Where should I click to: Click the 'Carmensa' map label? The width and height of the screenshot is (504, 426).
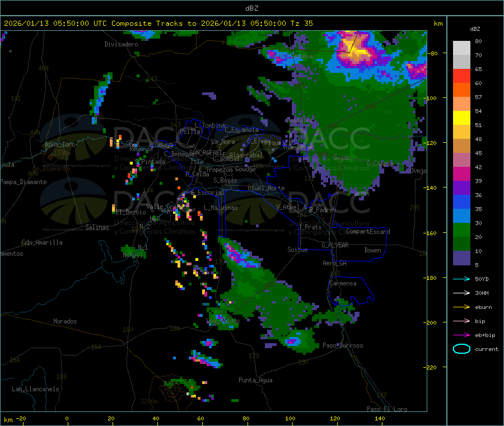click(x=343, y=283)
